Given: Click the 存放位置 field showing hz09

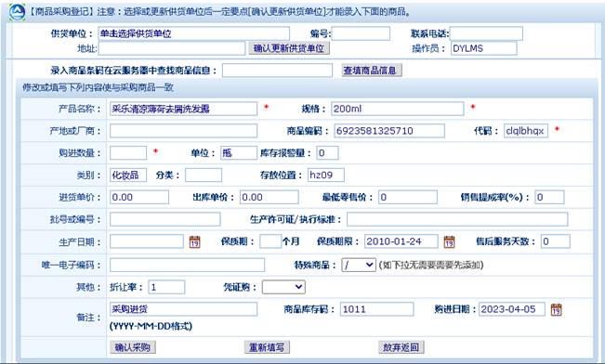Looking at the screenshot, I should pyautogui.click(x=326, y=175).
